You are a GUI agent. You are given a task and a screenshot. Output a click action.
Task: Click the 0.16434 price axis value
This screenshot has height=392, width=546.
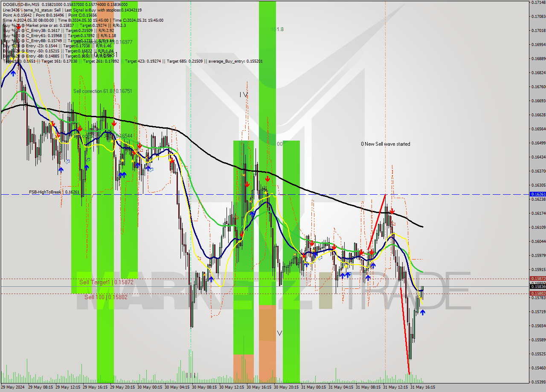tap(538, 157)
